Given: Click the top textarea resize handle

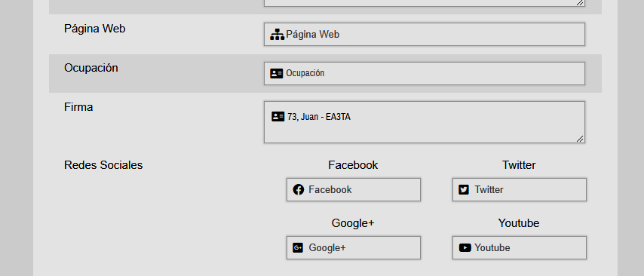Looking at the screenshot, I should coord(580,3).
